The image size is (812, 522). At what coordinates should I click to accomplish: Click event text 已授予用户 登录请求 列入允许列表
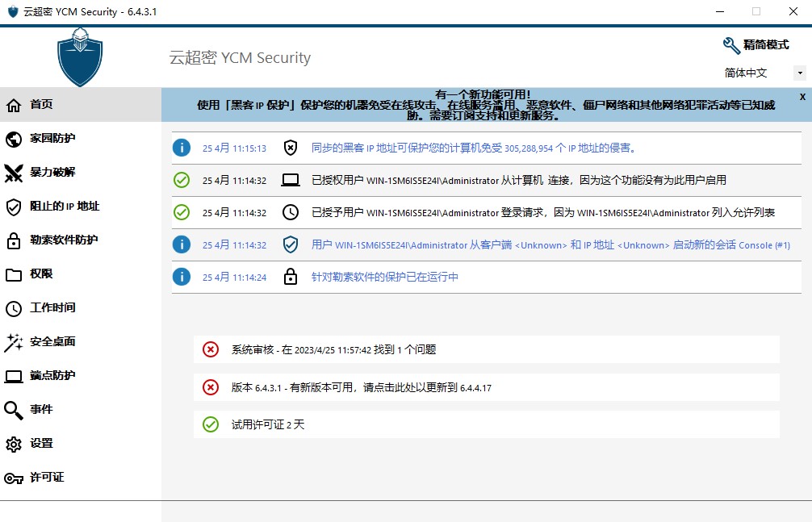(x=542, y=212)
